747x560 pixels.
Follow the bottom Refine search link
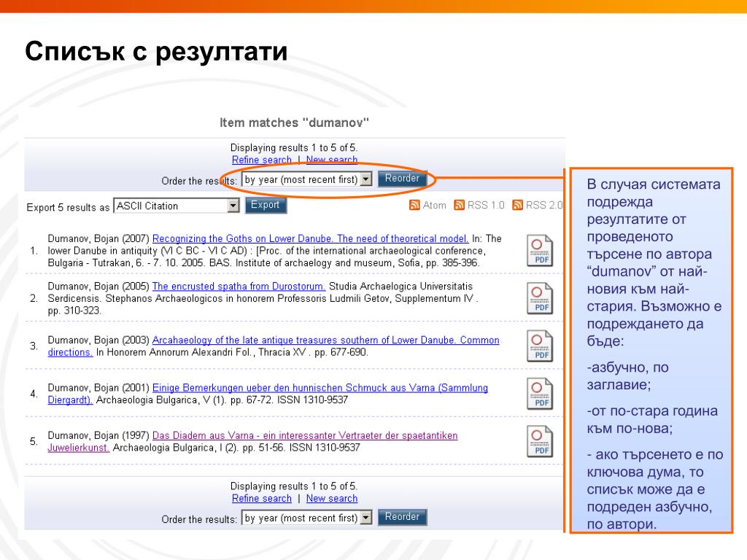(262, 499)
